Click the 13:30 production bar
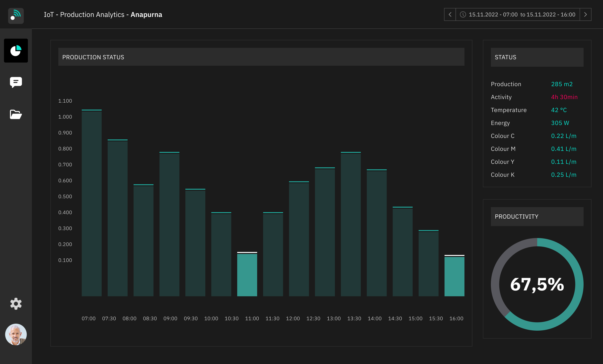The height and width of the screenshot is (364, 603). (351, 224)
